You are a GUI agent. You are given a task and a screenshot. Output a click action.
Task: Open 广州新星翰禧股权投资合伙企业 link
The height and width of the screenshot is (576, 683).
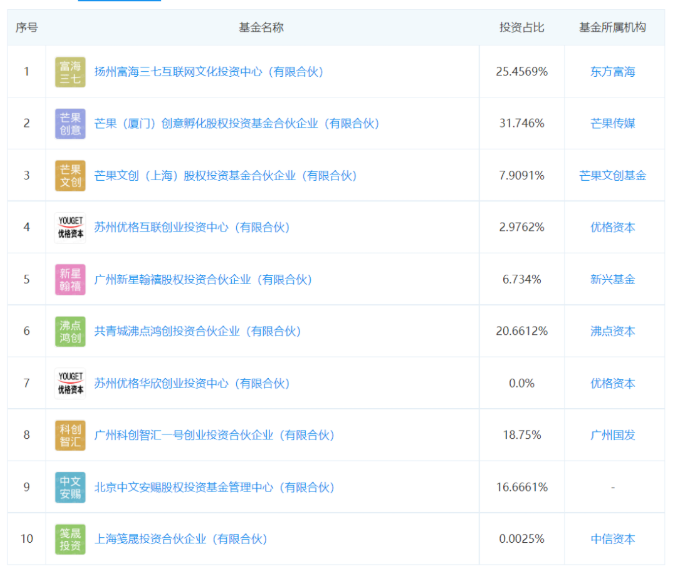tap(203, 279)
